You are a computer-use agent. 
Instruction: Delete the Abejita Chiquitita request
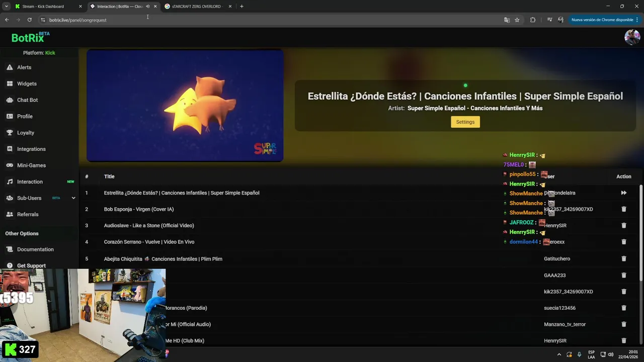tap(623, 258)
